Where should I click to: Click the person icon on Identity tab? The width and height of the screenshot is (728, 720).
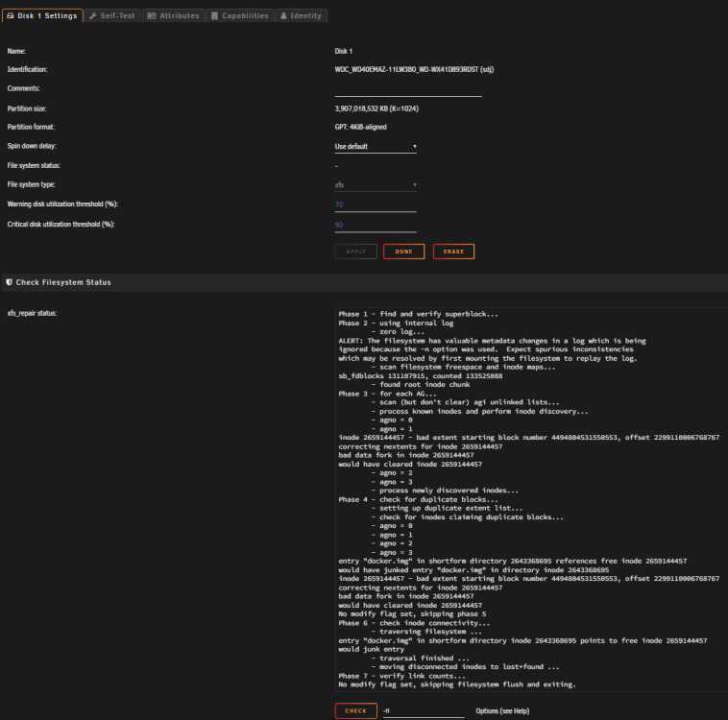pos(283,15)
